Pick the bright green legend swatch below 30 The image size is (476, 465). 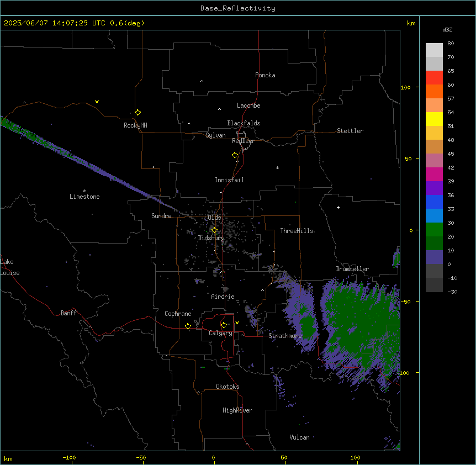click(434, 230)
